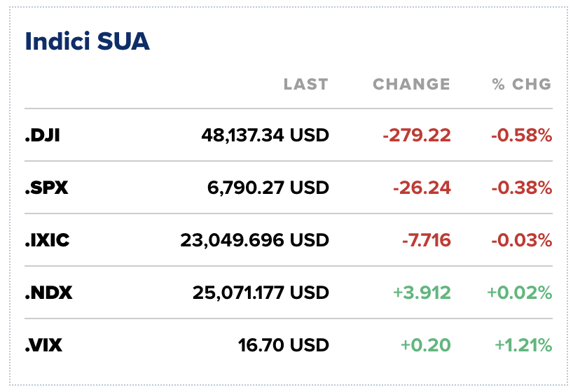Open the .SPX index link
Screen dimensions: 573x392
coord(46,188)
